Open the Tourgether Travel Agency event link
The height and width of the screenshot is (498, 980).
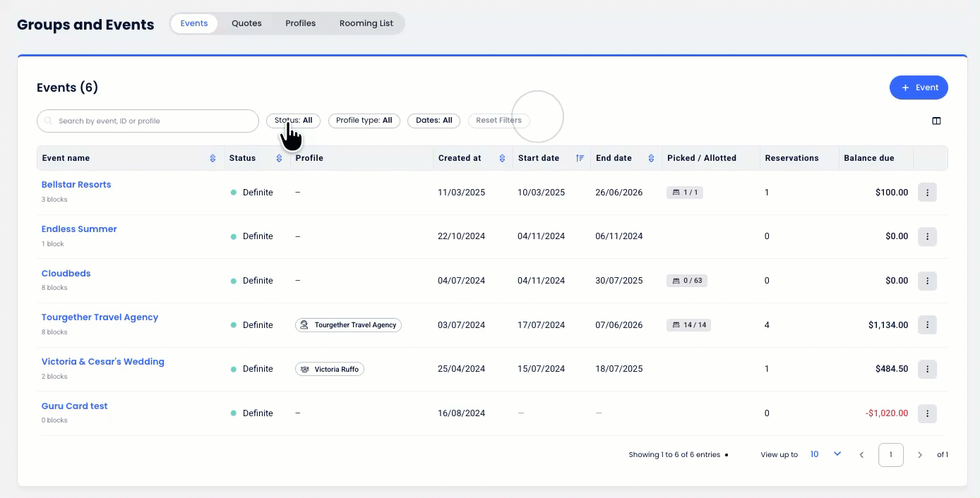(100, 317)
